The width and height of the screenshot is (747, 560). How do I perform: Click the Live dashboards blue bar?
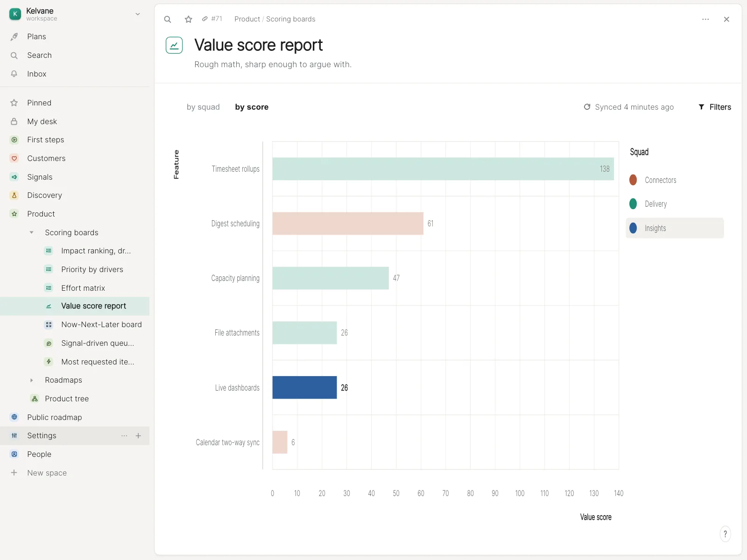coord(304,387)
